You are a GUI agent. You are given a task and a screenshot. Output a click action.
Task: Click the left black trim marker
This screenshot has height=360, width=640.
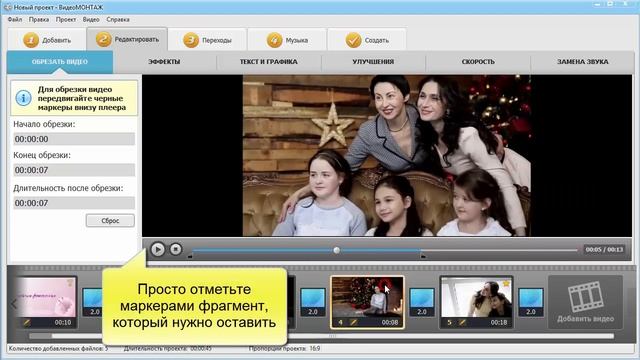pos(190,256)
